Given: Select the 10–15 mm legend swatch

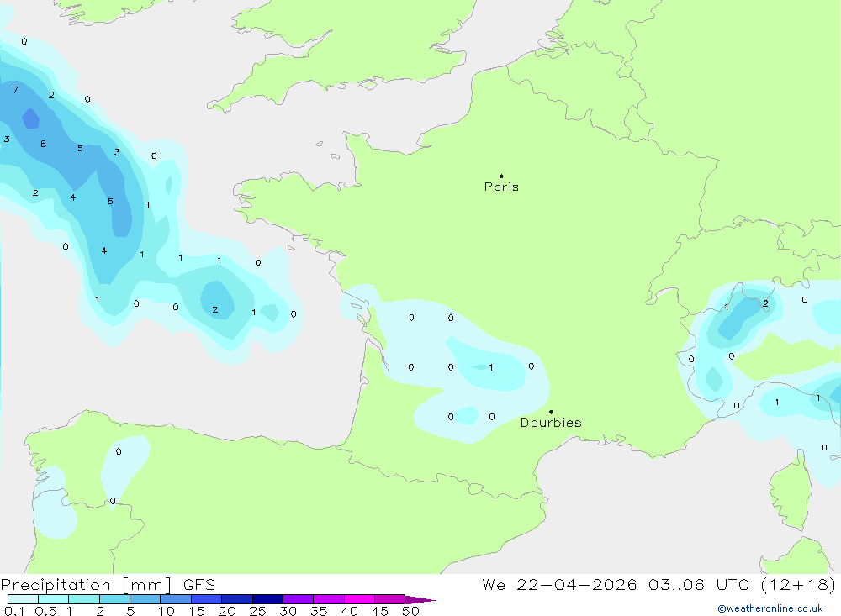Looking at the screenshot, I should pyautogui.click(x=176, y=599).
